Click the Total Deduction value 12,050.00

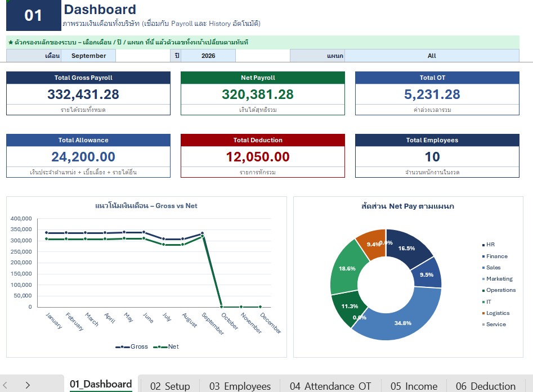click(258, 156)
